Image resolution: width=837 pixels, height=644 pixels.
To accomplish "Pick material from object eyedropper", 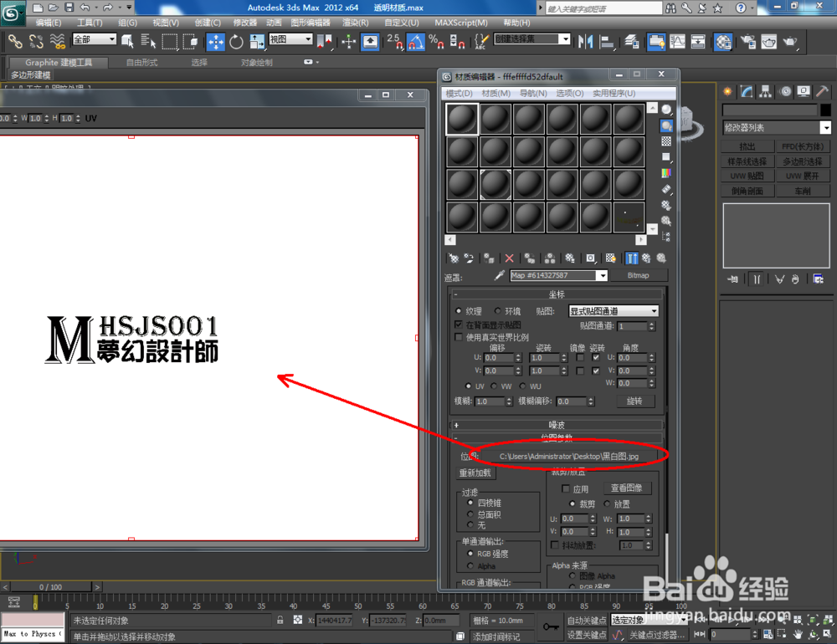I will [499, 275].
